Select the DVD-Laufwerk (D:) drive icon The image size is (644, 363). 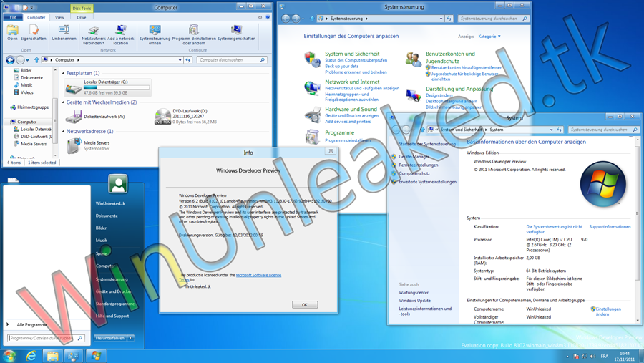(x=163, y=117)
